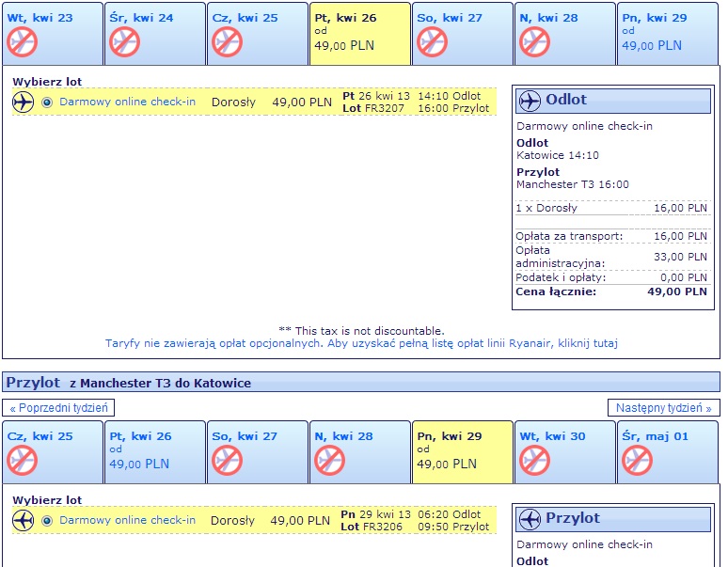The height and width of the screenshot is (567, 728).
Task: Open the Ryanair optional fees list link
Action: [361, 343]
